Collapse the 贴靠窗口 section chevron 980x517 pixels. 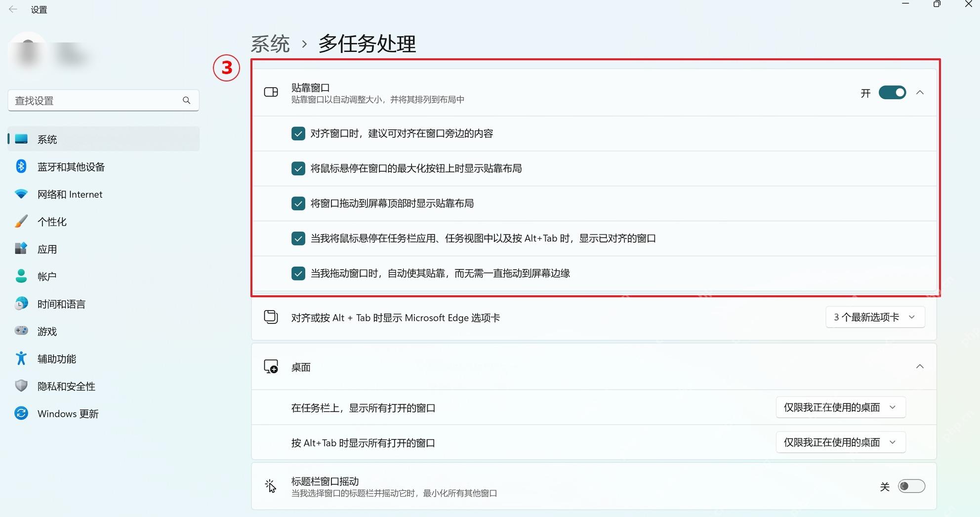pos(920,93)
